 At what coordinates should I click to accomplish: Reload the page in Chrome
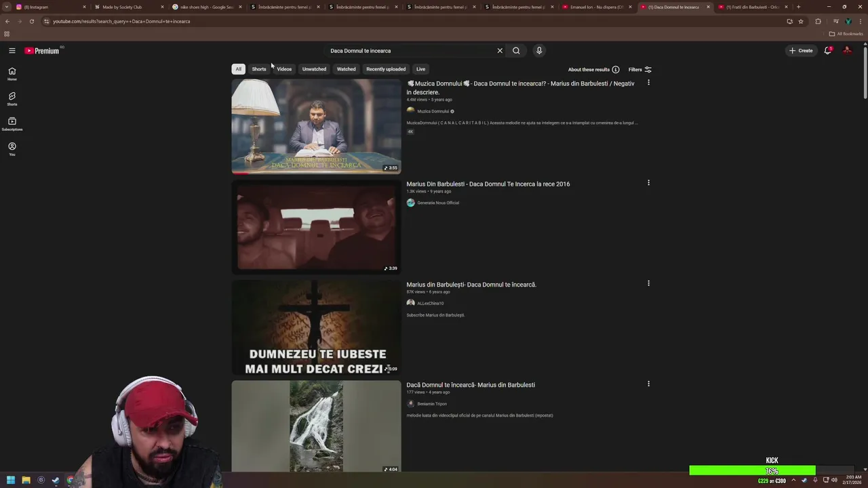[31, 21]
